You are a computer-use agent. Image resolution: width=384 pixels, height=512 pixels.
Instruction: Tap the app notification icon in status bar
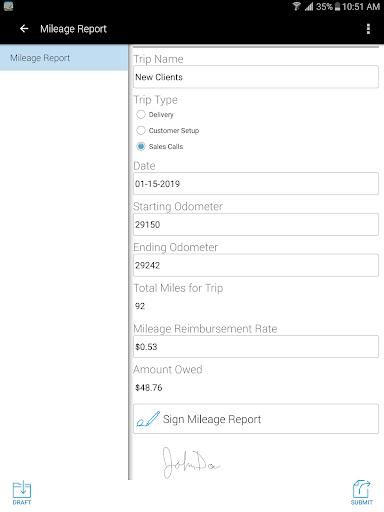point(8,6)
